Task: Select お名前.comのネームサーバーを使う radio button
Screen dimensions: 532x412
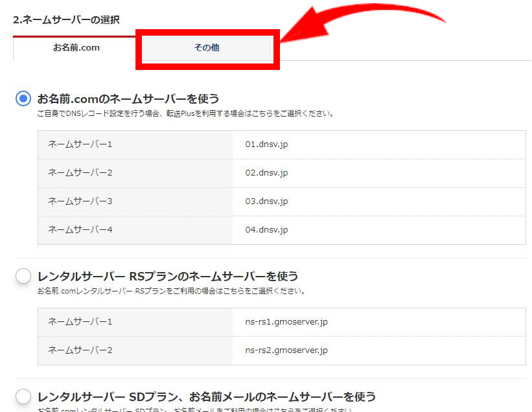Action: [x=23, y=98]
